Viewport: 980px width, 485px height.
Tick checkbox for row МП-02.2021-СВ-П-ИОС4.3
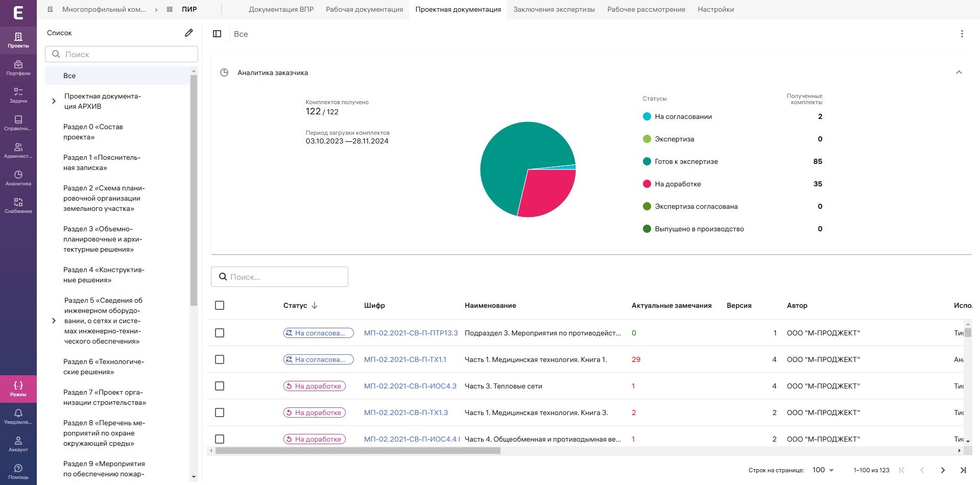click(x=220, y=386)
